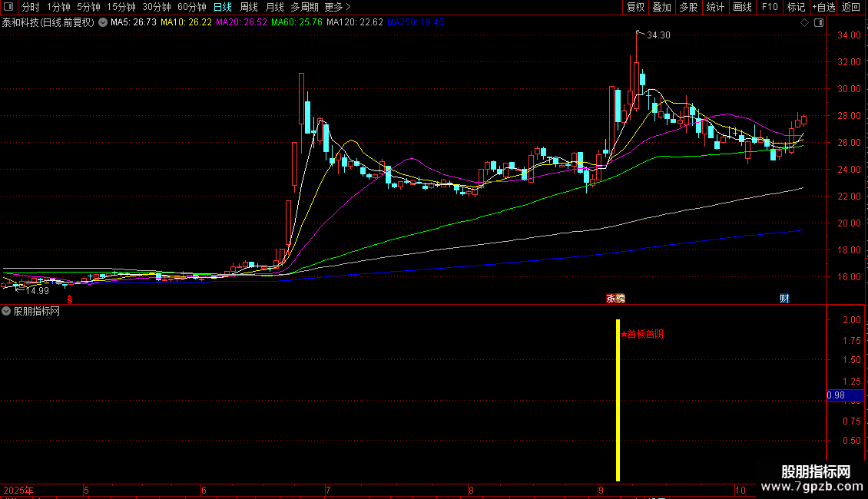Viewport: 868px width, 499px height.
Task: Click the MA20 magenta legend label
Action: 241,22
